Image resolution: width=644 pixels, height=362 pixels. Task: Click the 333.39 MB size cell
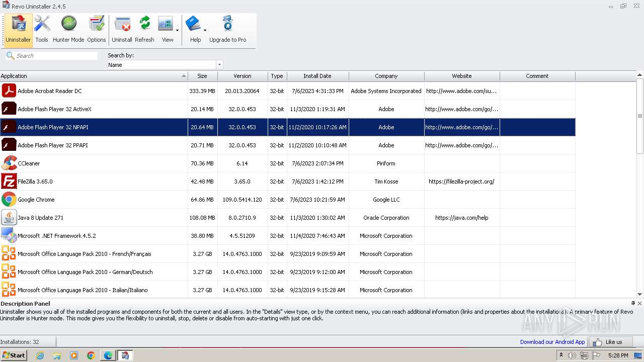click(x=202, y=91)
